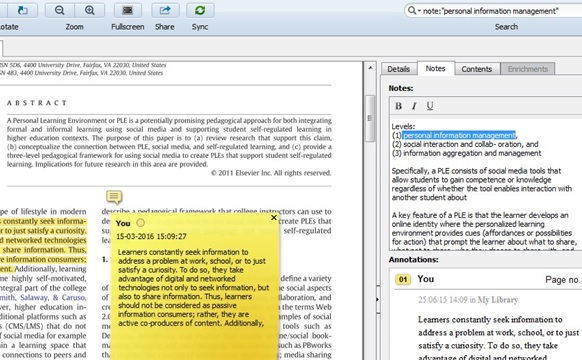Viewport: 582px width, 360px height.
Task: Open the Contents tab
Action: click(477, 69)
